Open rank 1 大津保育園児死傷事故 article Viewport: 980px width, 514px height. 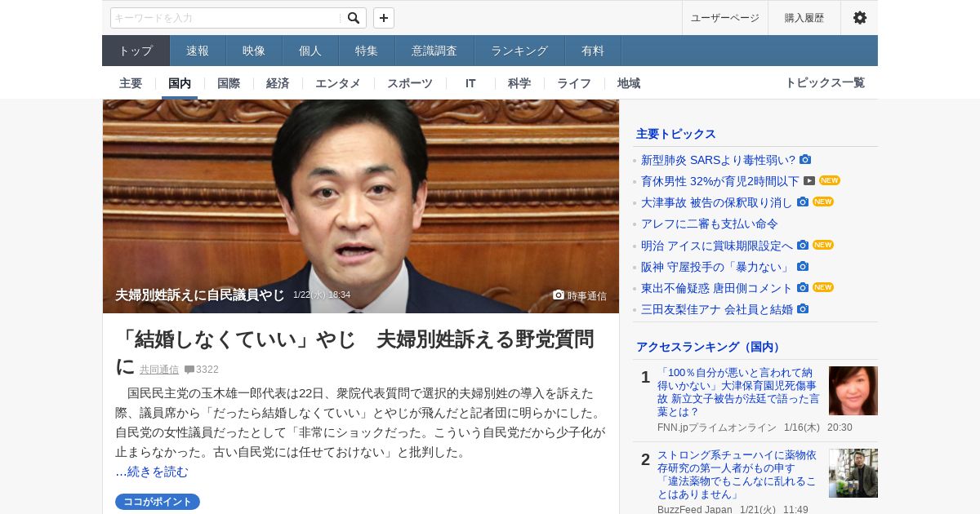coord(738,392)
